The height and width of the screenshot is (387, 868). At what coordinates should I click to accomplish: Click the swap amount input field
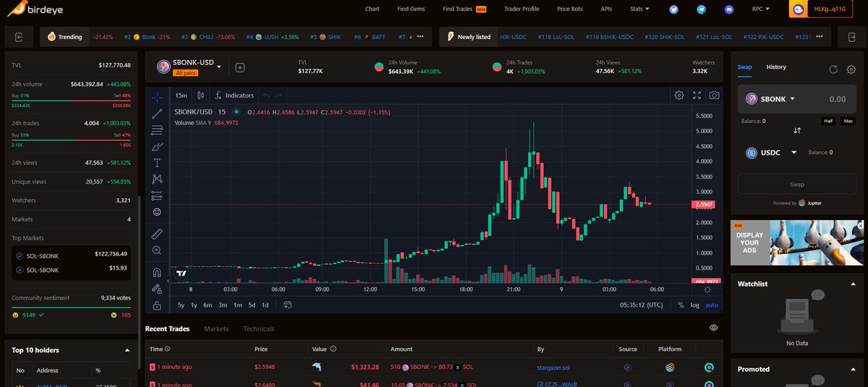[836, 99]
